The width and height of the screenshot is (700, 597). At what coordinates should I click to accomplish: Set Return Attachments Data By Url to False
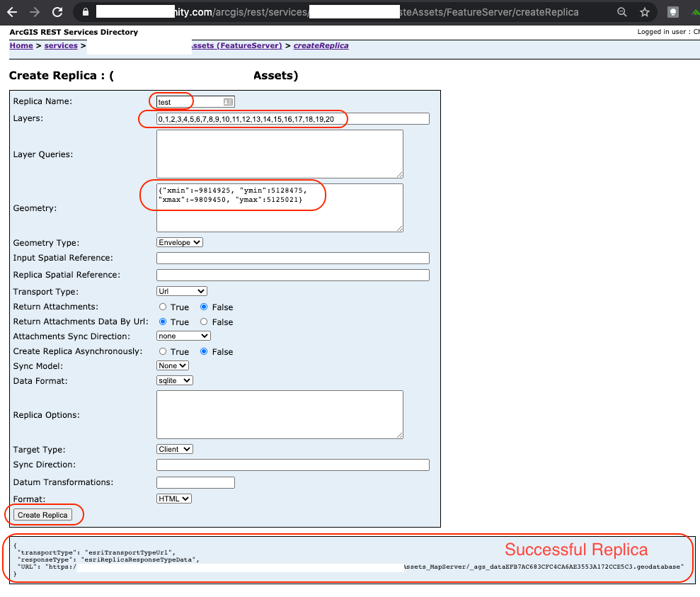click(204, 322)
